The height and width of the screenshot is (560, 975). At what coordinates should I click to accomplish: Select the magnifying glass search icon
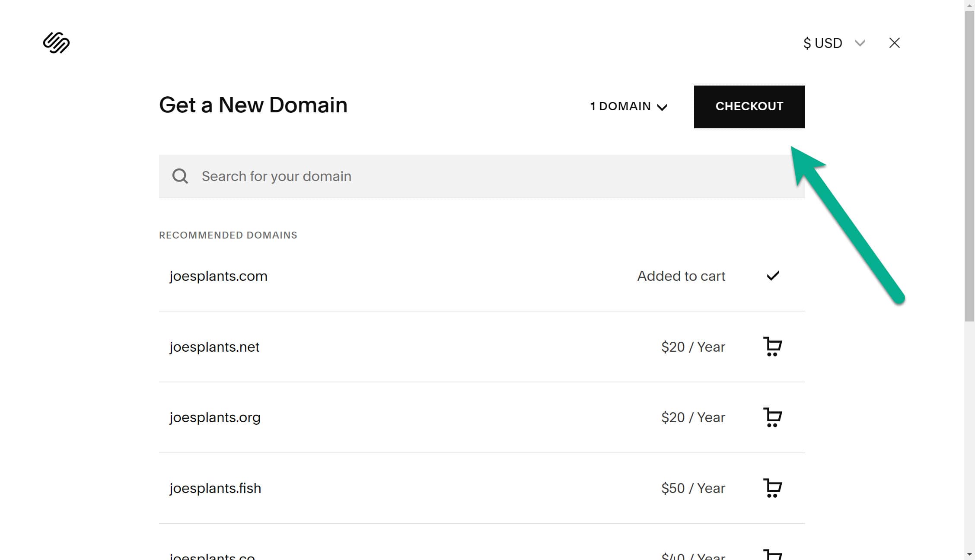point(180,176)
